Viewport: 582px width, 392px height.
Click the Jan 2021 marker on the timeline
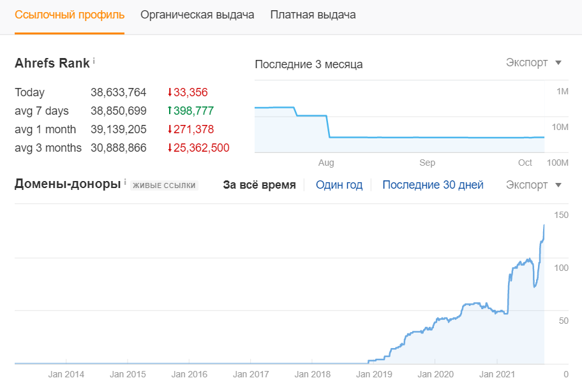click(497, 374)
